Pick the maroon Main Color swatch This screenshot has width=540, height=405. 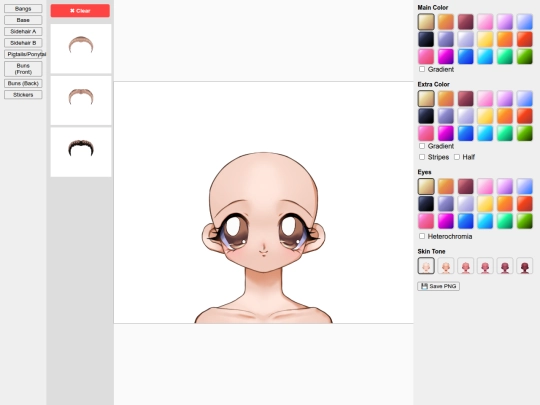(x=466, y=22)
